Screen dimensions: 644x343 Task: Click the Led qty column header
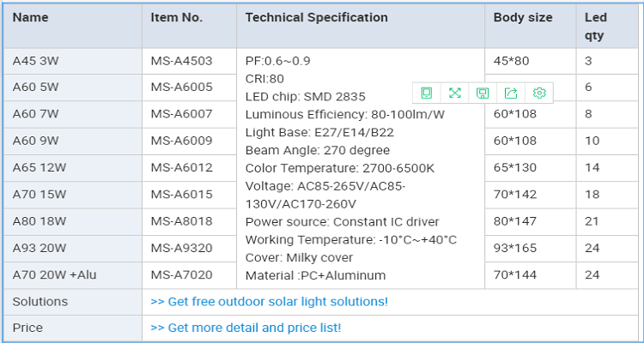(596, 27)
